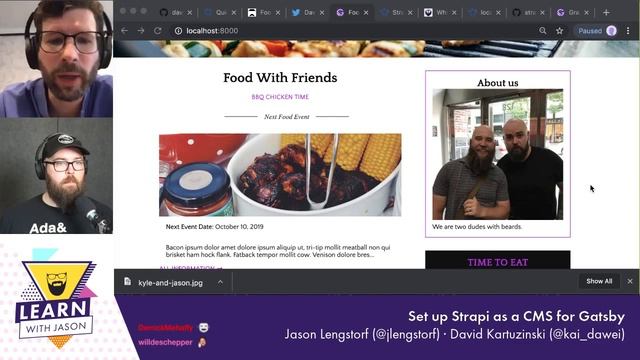Open the Paused profile button
The height and width of the screenshot is (360, 640).
596,31
